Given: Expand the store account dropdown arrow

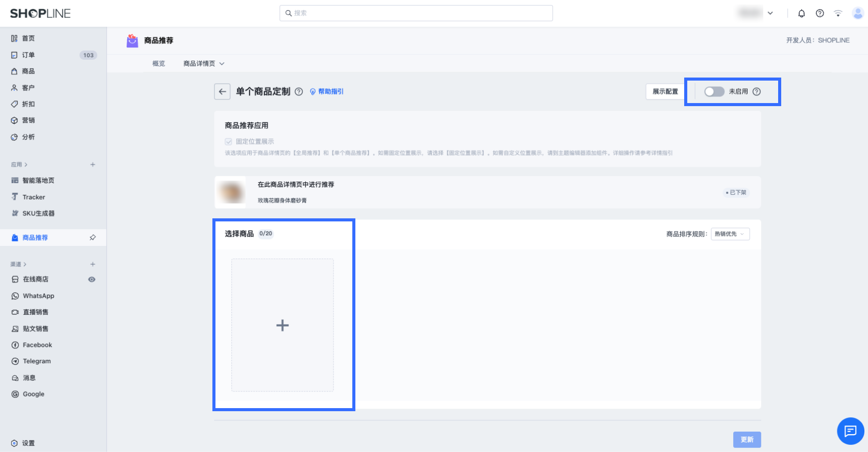Looking at the screenshot, I should [x=770, y=13].
